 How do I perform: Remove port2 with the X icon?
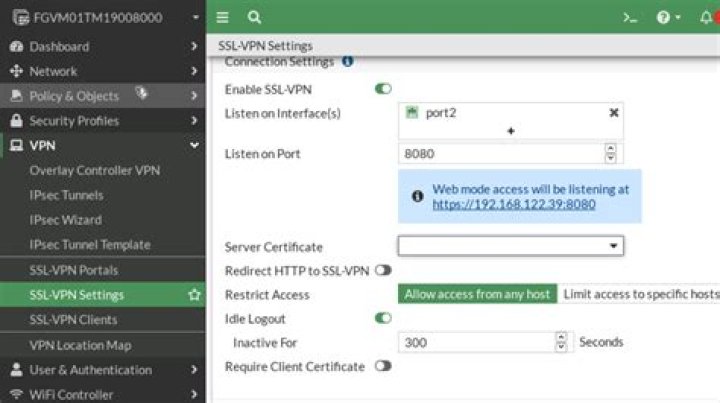point(614,113)
